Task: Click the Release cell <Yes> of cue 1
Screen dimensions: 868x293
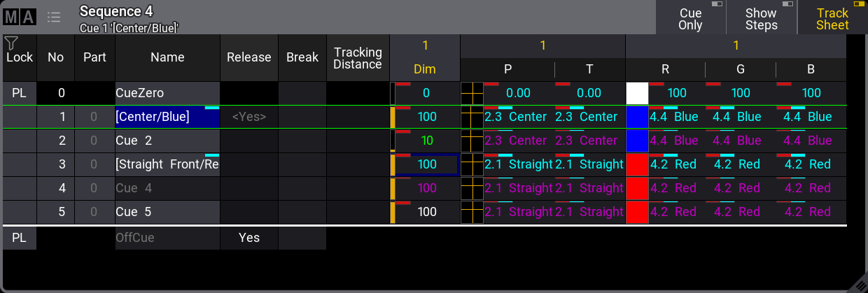Action: pos(249,117)
